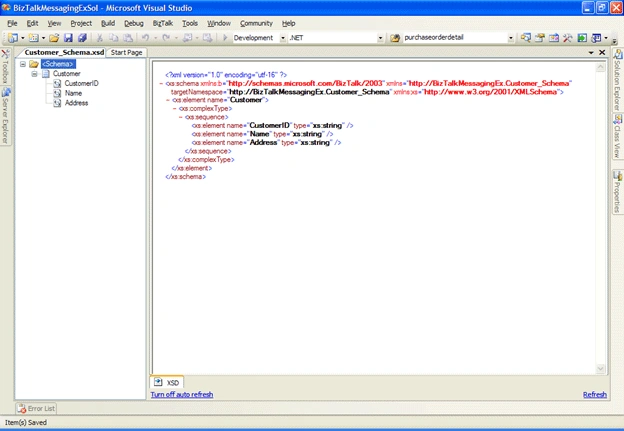Open the Properties side panel tab
The width and height of the screenshot is (624, 431).
617,192
